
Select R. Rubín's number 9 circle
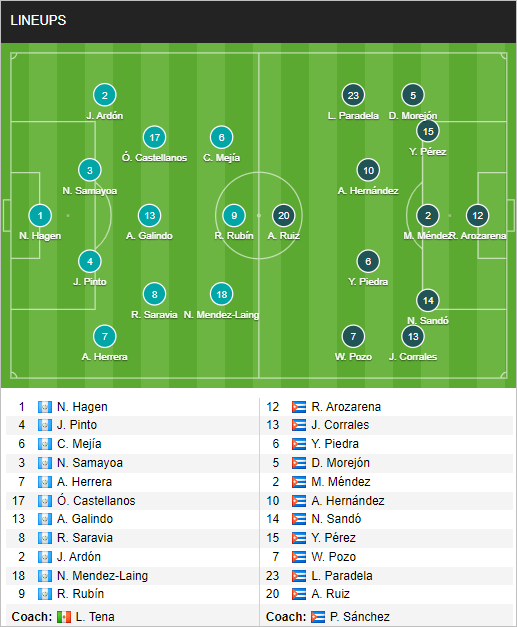(234, 216)
